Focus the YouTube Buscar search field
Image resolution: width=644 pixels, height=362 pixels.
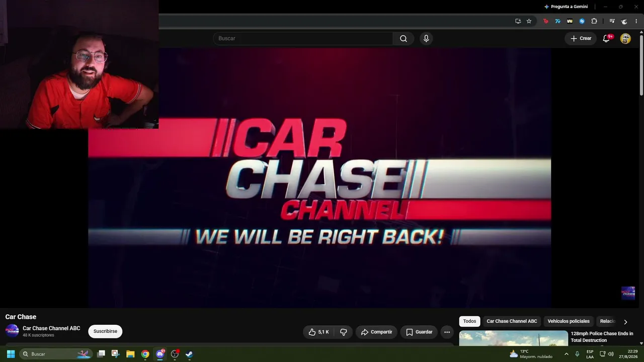click(303, 39)
